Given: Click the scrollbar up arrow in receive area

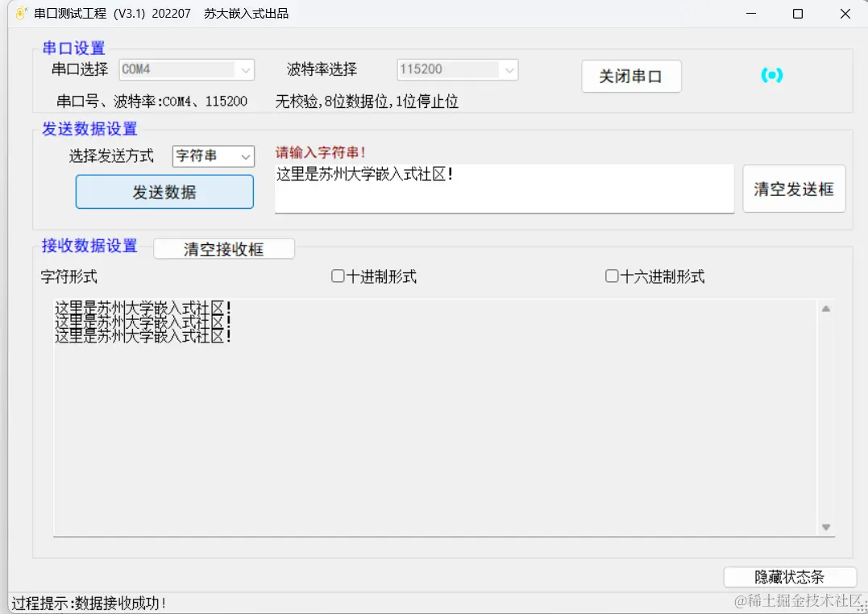Looking at the screenshot, I should coord(825,307).
